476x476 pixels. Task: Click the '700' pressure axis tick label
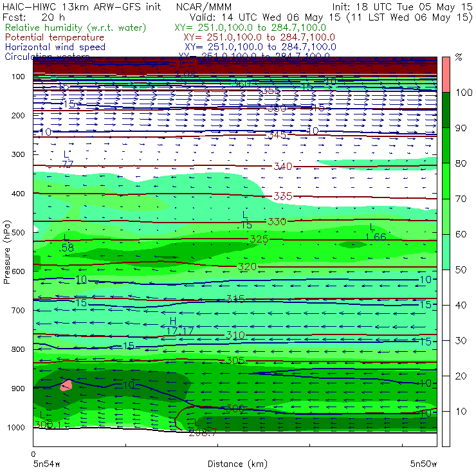click(18, 311)
